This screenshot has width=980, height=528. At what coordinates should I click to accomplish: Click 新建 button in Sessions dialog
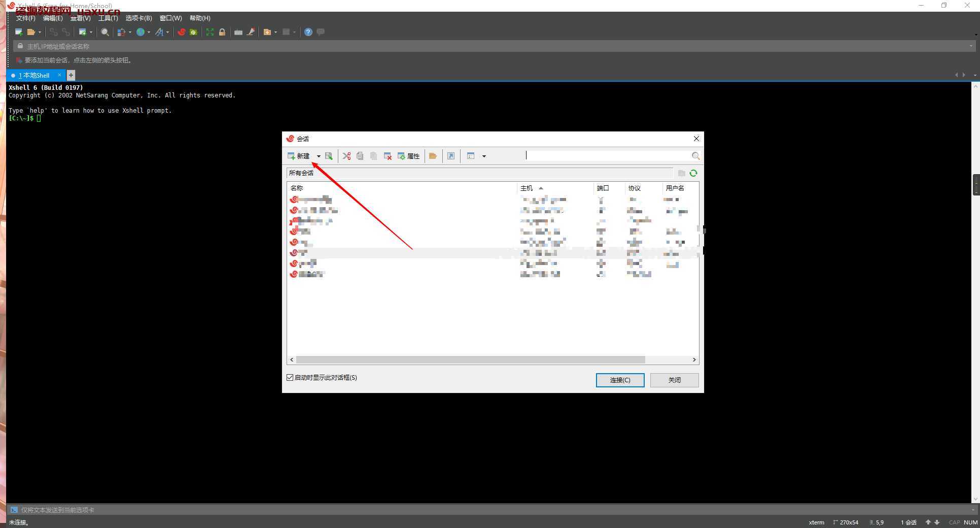[x=299, y=156]
